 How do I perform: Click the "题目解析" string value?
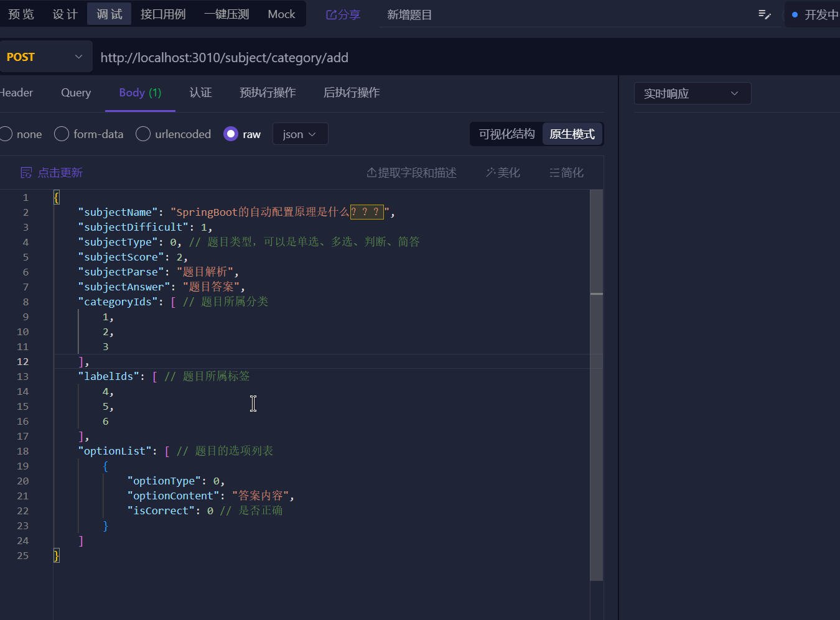point(205,272)
